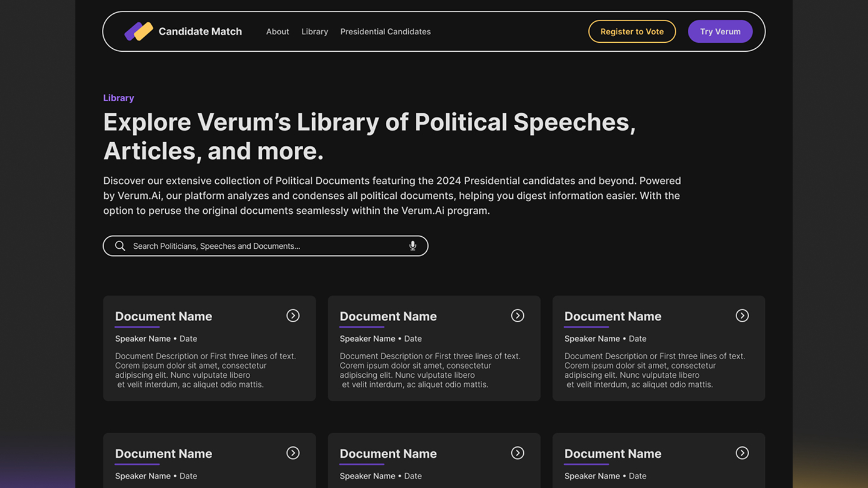Open middle bottom-row document card arrow
The image size is (868, 488).
click(518, 453)
